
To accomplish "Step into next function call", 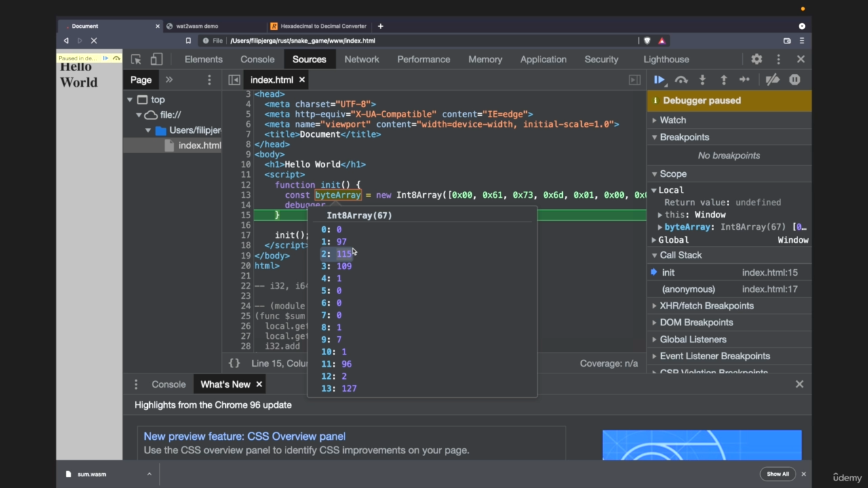I will [x=703, y=80].
